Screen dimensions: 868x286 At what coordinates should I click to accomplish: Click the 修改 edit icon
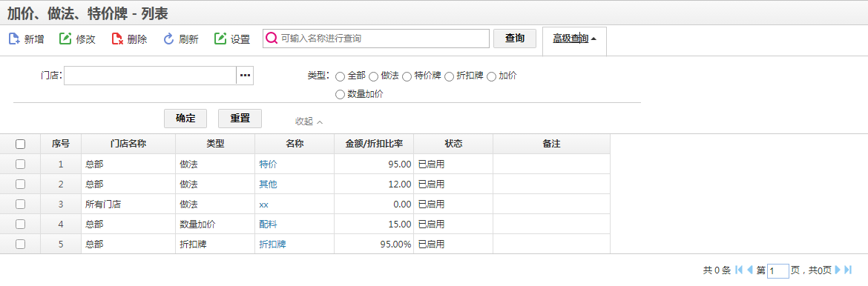coord(65,39)
